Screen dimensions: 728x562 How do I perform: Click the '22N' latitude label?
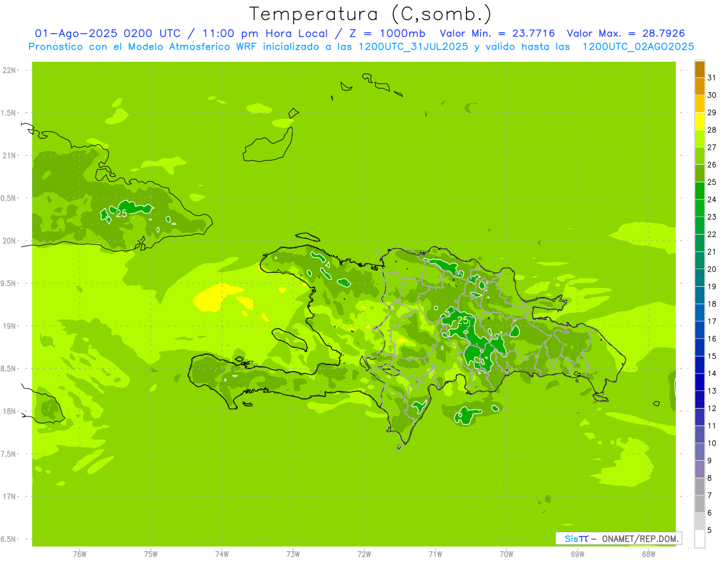coord(10,70)
